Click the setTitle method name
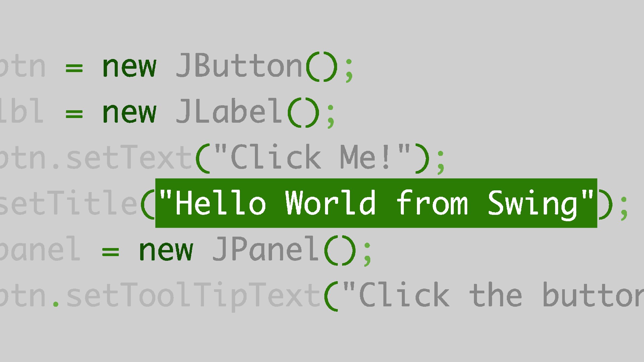Image resolution: width=644 pixels, height=362 pixels. pyautogui.click(x=68, y=203)
